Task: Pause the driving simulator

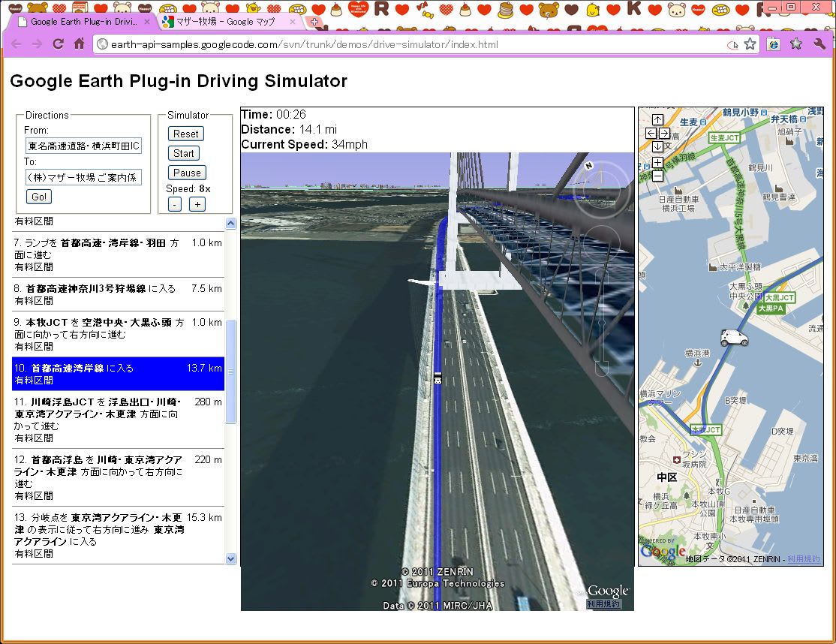Action: 187,173
